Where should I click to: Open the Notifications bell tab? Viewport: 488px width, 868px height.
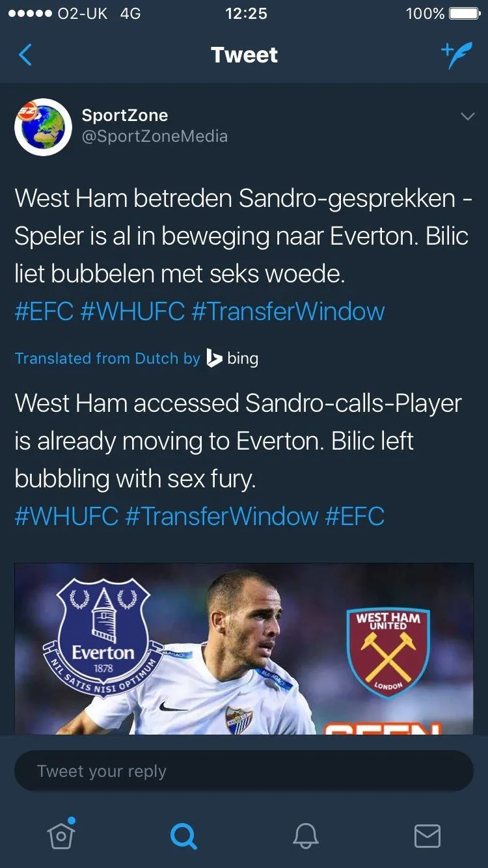pyautogui.click(x=305, y=835)
